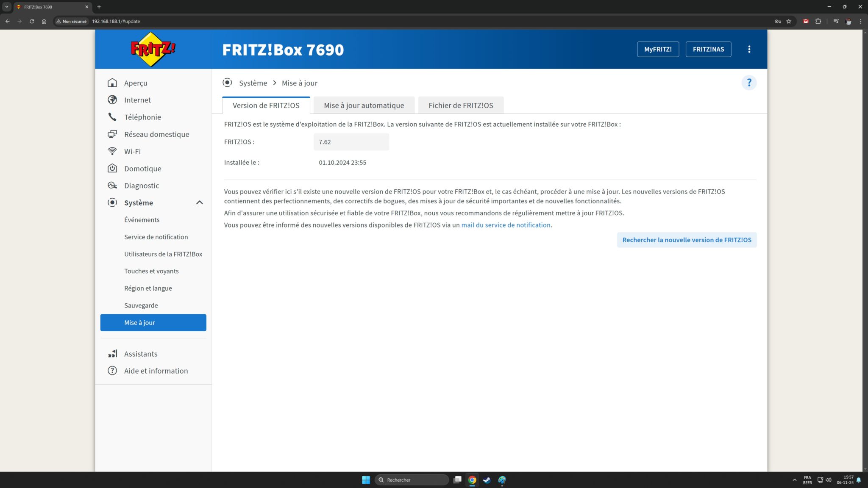Screen dimensions: 868x488
Task: Open Windows Start menu
Action: pos(366,480)
